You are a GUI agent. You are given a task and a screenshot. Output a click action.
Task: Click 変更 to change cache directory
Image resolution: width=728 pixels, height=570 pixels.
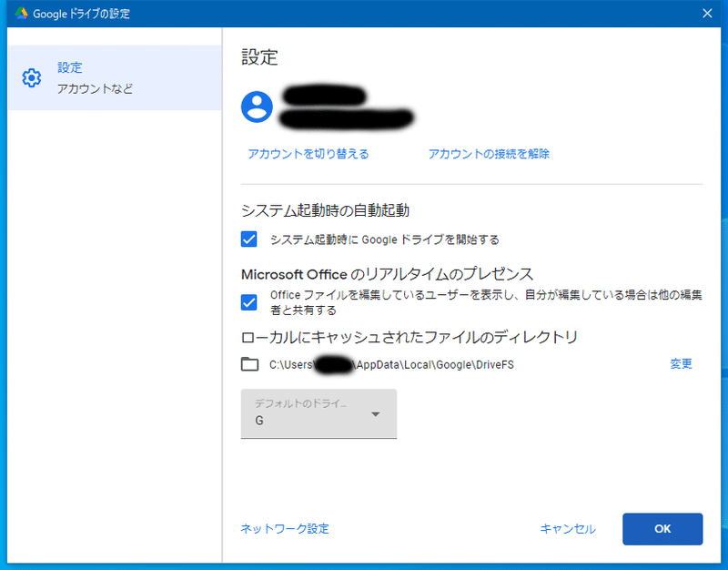680,363
